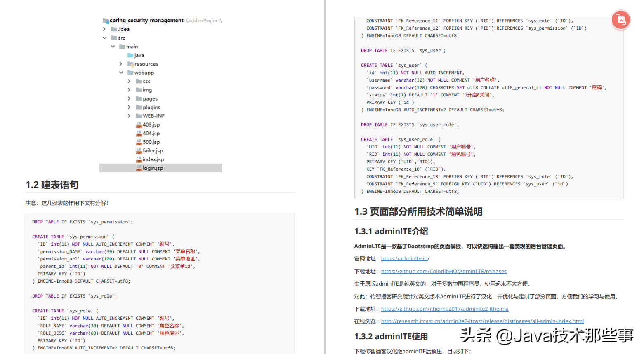
Task: Click the failer.jsp file icon
Action: click(x=139, y=151)
